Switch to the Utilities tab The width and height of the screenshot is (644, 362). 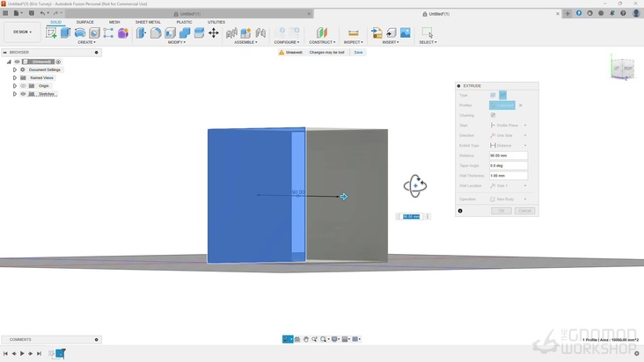(x=216, y=22)
